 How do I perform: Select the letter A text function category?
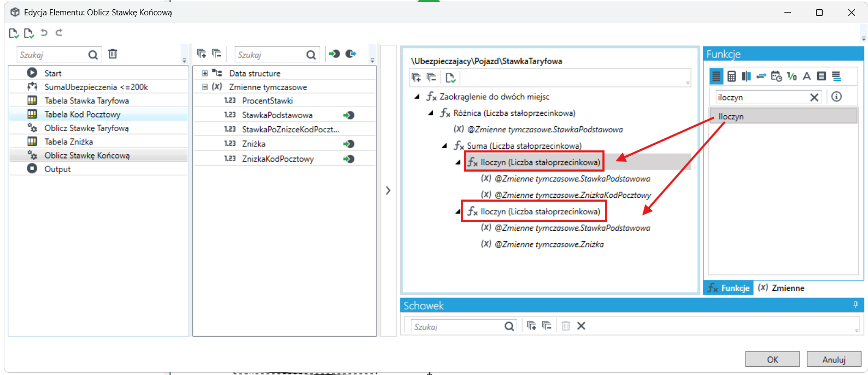[x=807, y=77]
